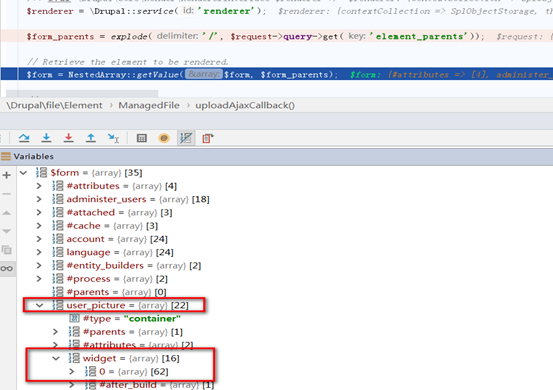Click the Step Into debugger icon
The width and height of the screenshot is (553, 390).
46,138
